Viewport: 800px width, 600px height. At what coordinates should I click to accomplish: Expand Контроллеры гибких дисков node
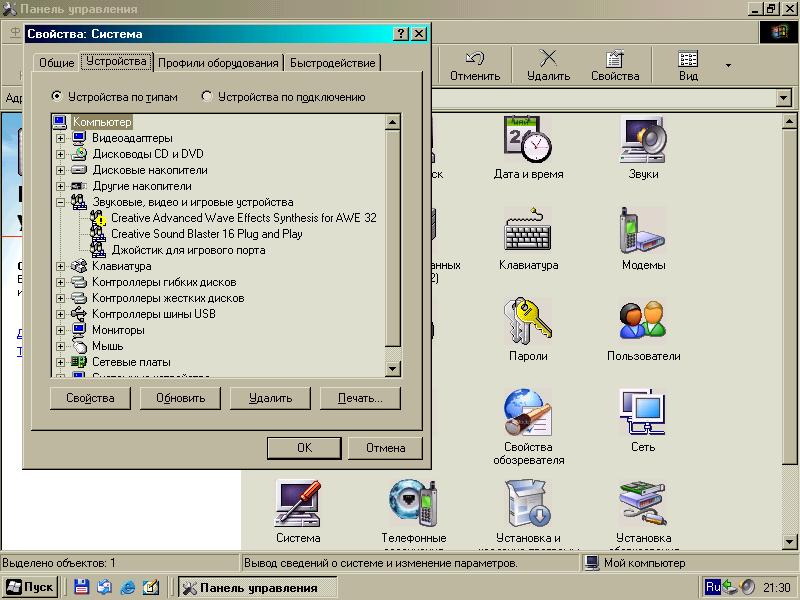click(x=60, y=282)
